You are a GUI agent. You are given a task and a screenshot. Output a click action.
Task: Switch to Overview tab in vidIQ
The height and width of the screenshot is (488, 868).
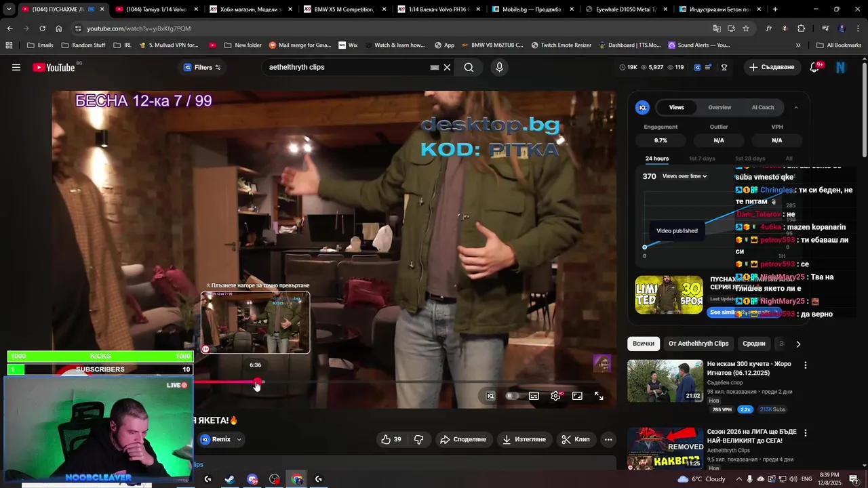(x=719, y=107)
